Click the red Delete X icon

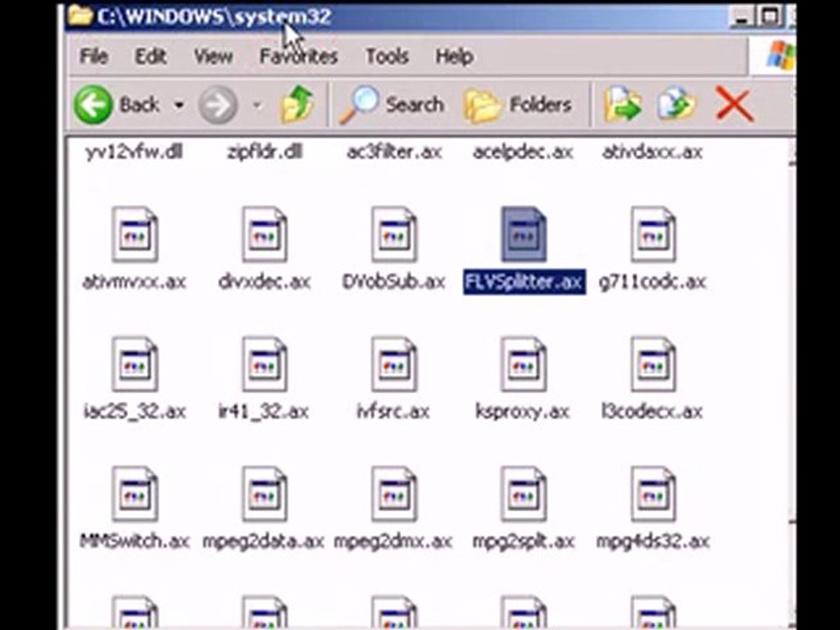734,104
